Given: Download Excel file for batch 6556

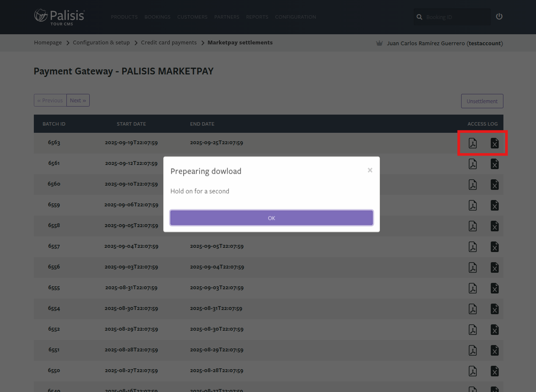Looking at the screenshot, I should (x=495, y=268).
